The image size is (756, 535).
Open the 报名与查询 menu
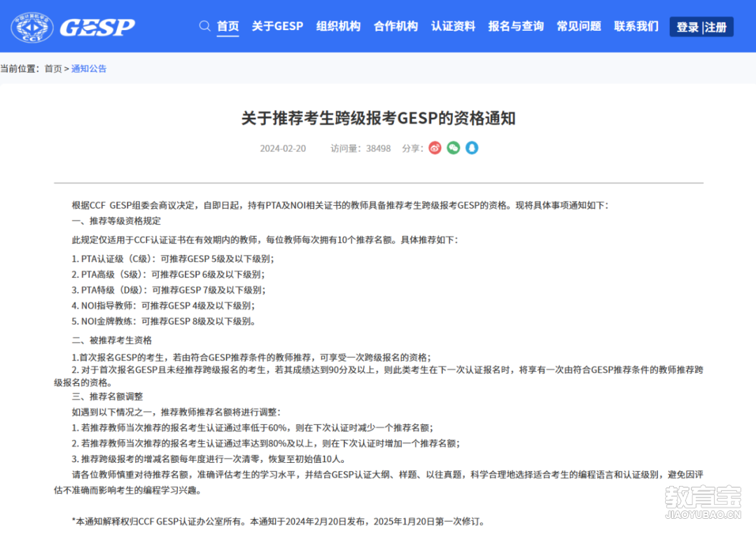click(x=516, y=26)
